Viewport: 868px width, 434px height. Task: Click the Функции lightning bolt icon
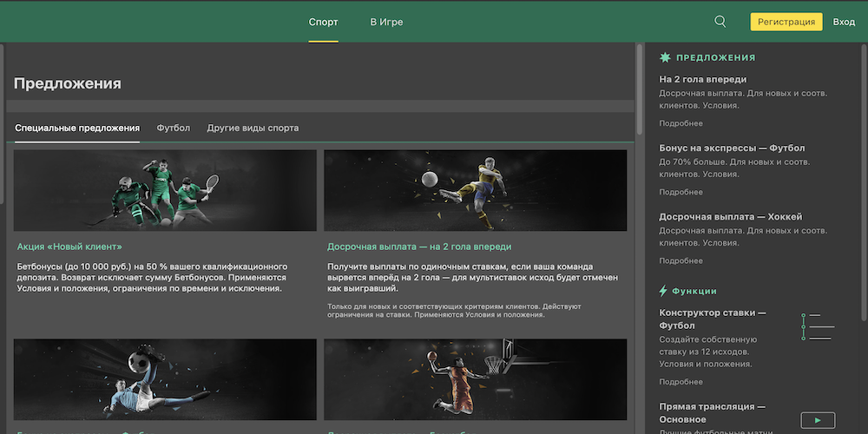pyautogui.click(x=664, y=291)
